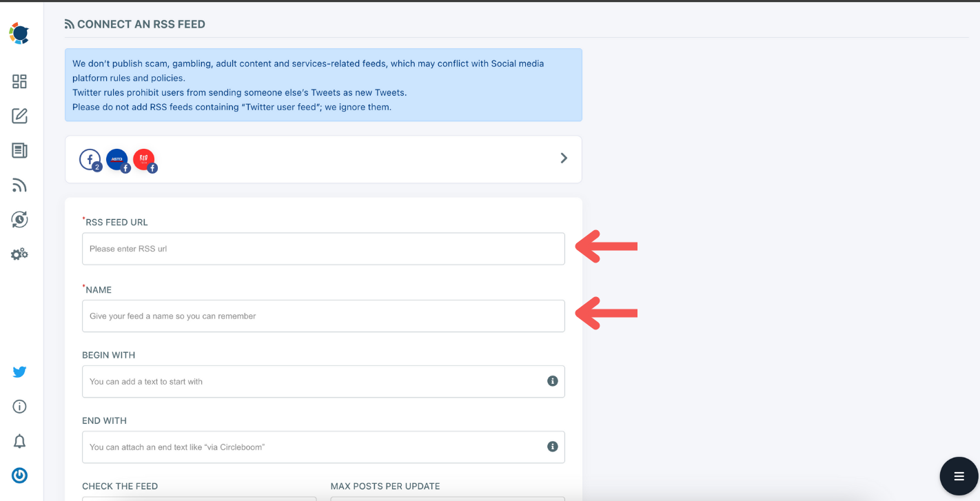
Task: Click the Circleboom logo at top left
Action: coord(19,32)
